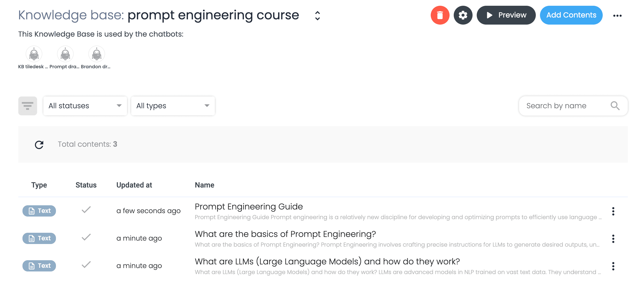The width and height of the screenshot is (644, 295).
Task: Open the top-right three-dot more menu
Action: click(617, 16)
